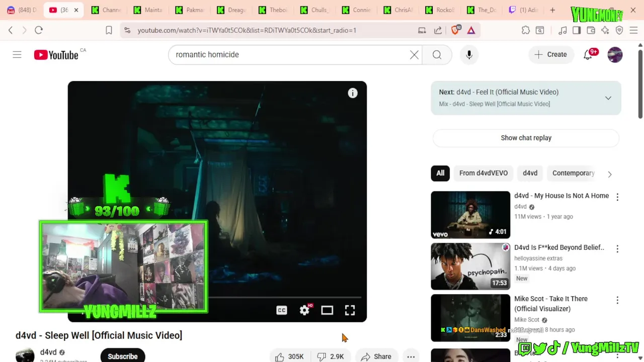644x362 pixels.
Task: Reload the current page
Action: [x=39, y=30]
